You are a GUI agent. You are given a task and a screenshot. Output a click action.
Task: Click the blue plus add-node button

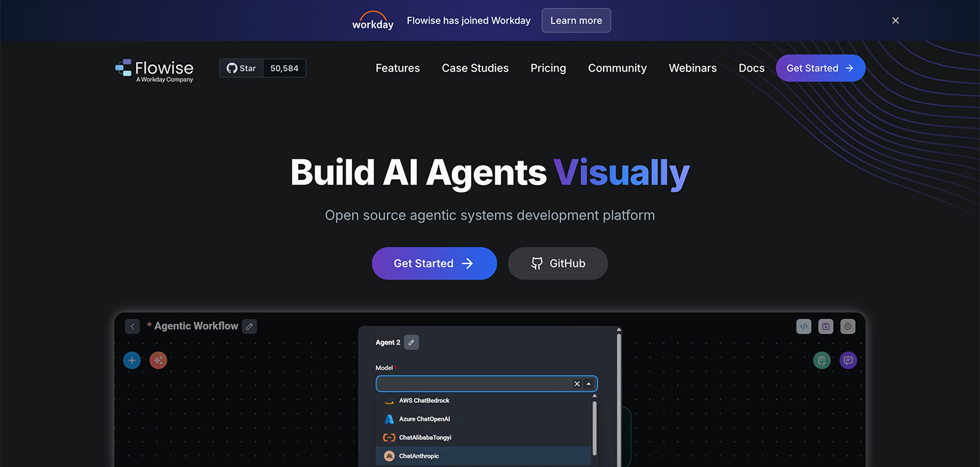[x=132, y=360]
